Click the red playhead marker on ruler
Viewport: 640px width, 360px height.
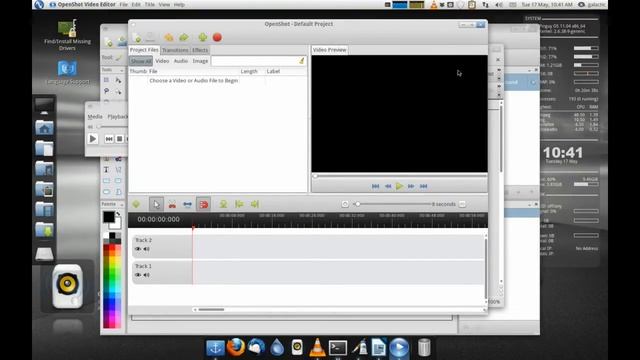tap(193, 227)
